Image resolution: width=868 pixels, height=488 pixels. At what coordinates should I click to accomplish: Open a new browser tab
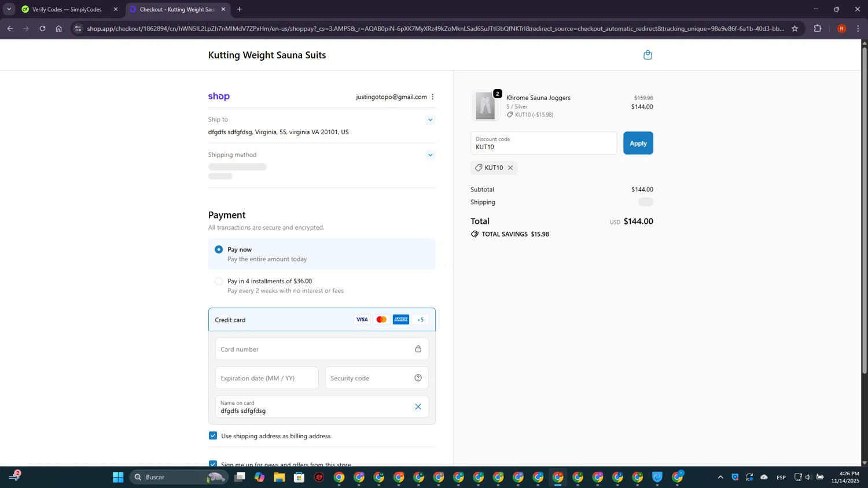pos(240,9)
